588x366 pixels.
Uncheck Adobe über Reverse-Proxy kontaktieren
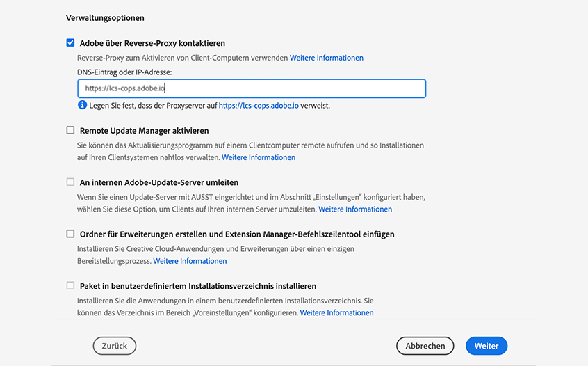coord(70,43)
